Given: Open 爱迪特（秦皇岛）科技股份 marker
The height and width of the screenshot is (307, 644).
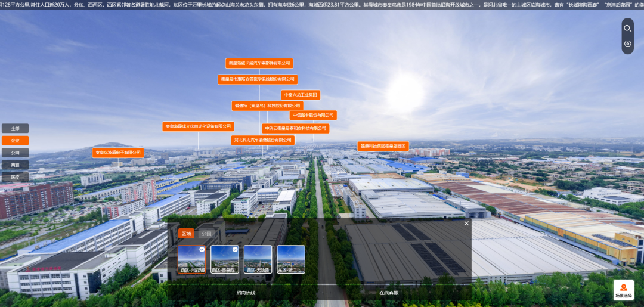Looking at the screenshot, I should pos(267,106).
